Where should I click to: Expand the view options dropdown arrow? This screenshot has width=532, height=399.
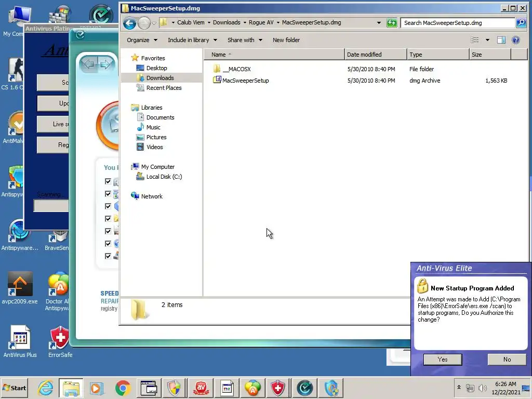(487, 40)
